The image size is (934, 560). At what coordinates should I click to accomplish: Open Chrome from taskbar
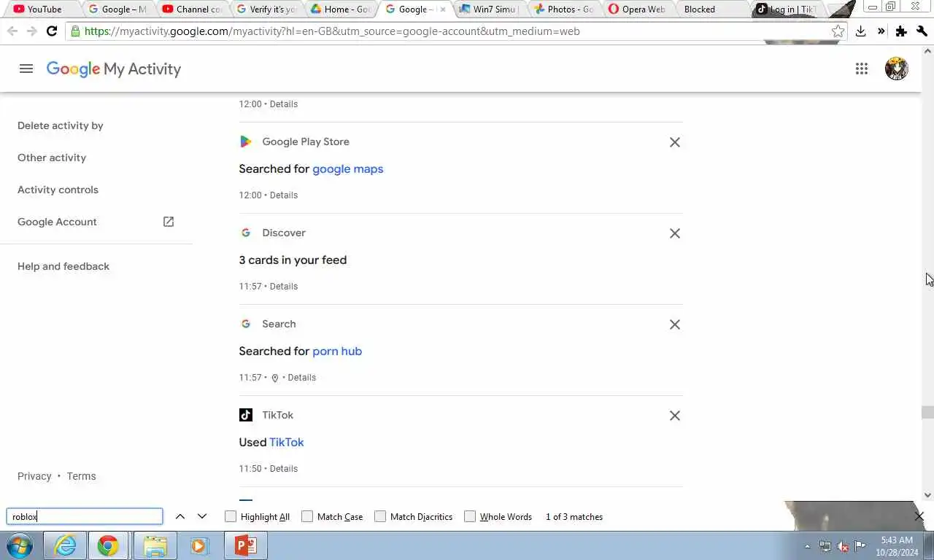click(108, 545)
